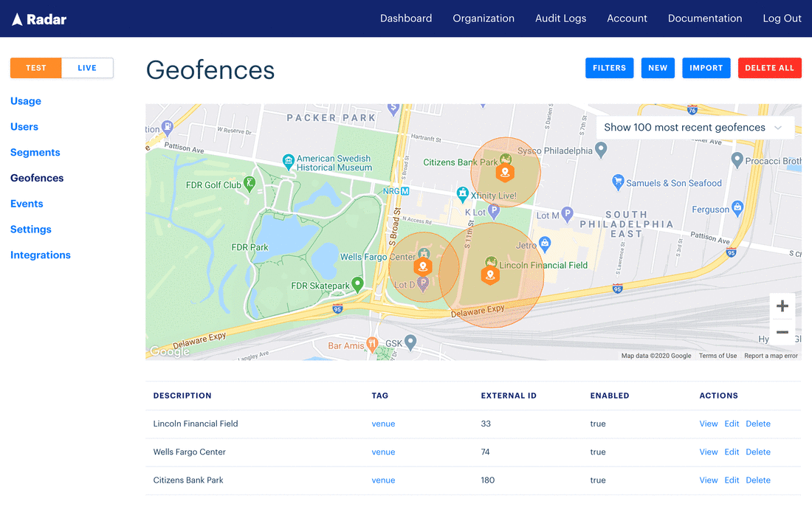Open Users in sidebar
The height and width of the screenshot is (507, 812).
click(x=24, y=126)
